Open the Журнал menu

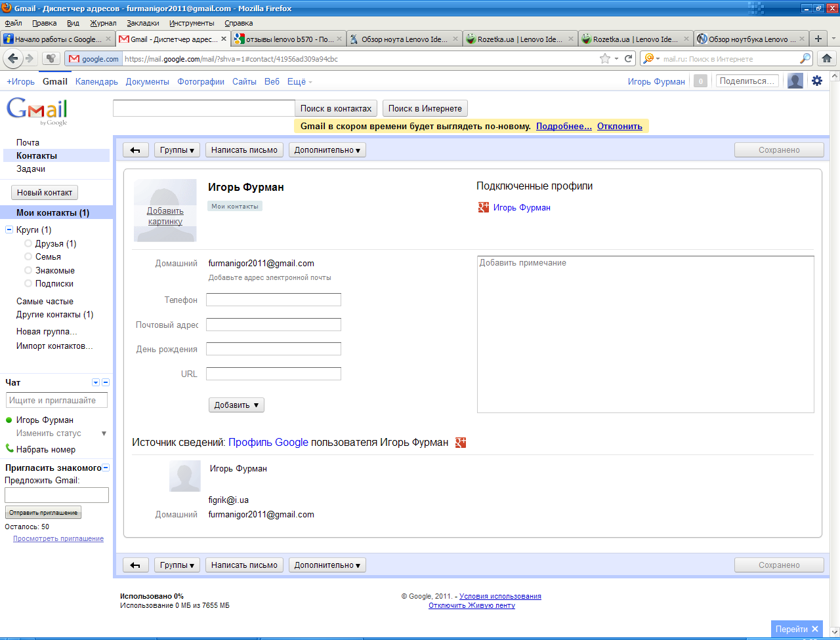click(103, 23)
